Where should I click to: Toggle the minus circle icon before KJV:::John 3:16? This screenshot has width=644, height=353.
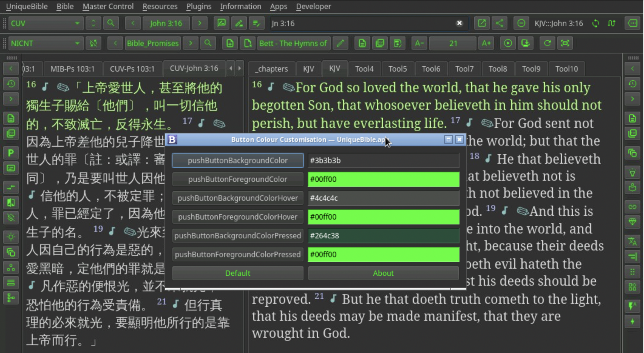pos(521,23)
